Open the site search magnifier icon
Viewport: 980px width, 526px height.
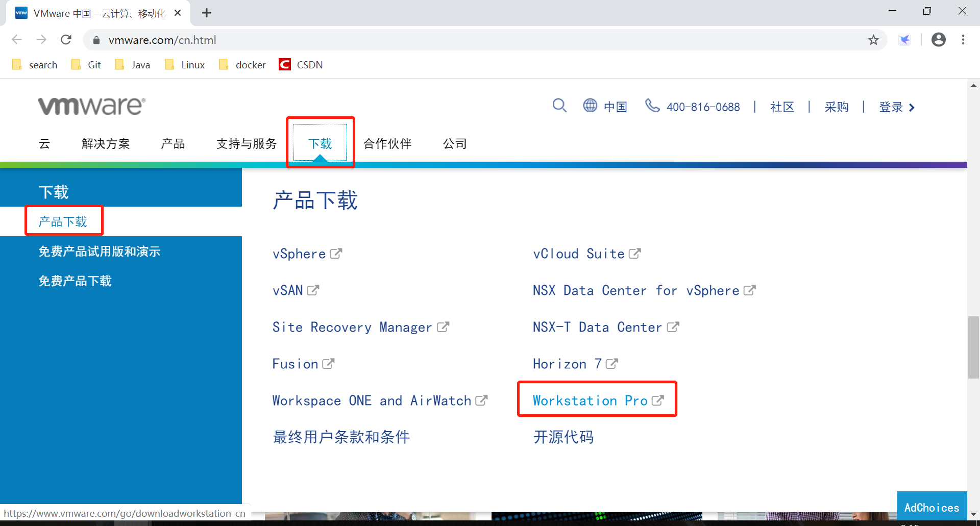pos(559,106)
